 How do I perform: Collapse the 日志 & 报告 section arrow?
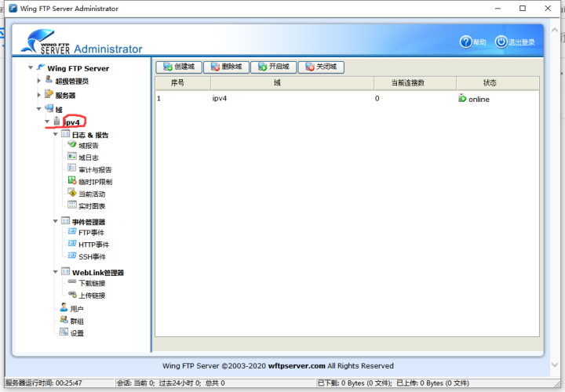[56, 134]
